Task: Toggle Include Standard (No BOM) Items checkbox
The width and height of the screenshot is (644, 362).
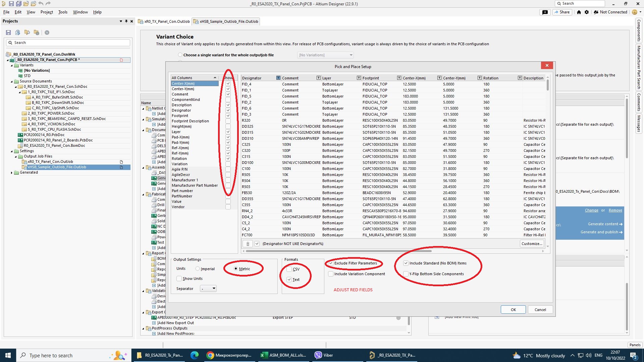Action: tap(406, 263)
